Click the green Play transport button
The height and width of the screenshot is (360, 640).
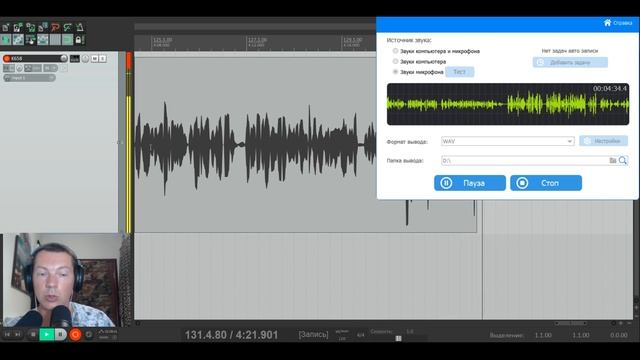pyautogui.click(x=47, y=335)
